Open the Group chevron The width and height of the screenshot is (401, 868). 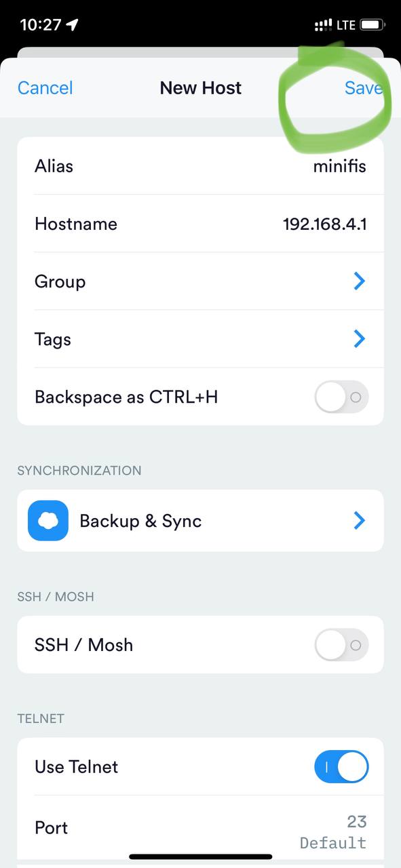[x=360, y=281]
